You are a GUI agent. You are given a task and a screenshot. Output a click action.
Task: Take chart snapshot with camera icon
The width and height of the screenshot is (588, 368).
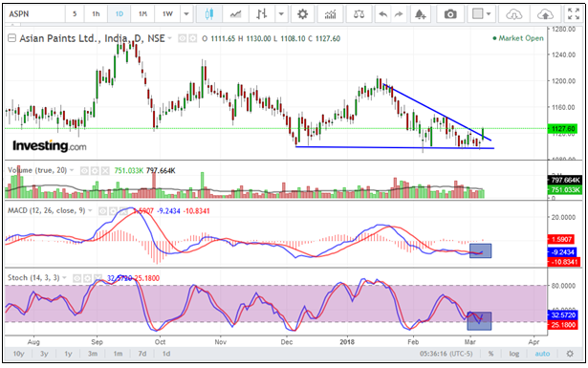click(450, 14)
